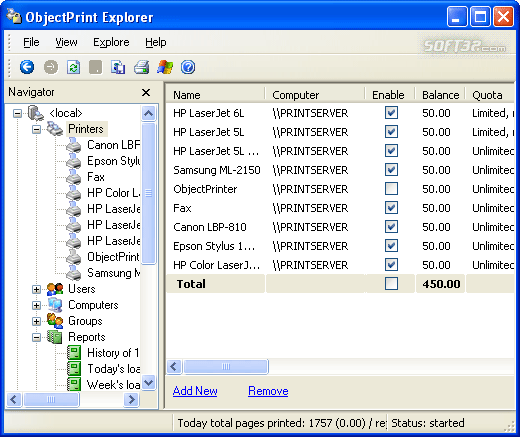Click the Groups icon in tree
520x437 pixels.
pyautogui.click(x=55, y=321)
